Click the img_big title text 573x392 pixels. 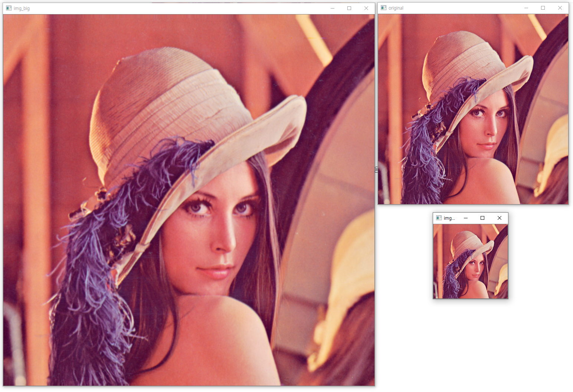point(22,9)
